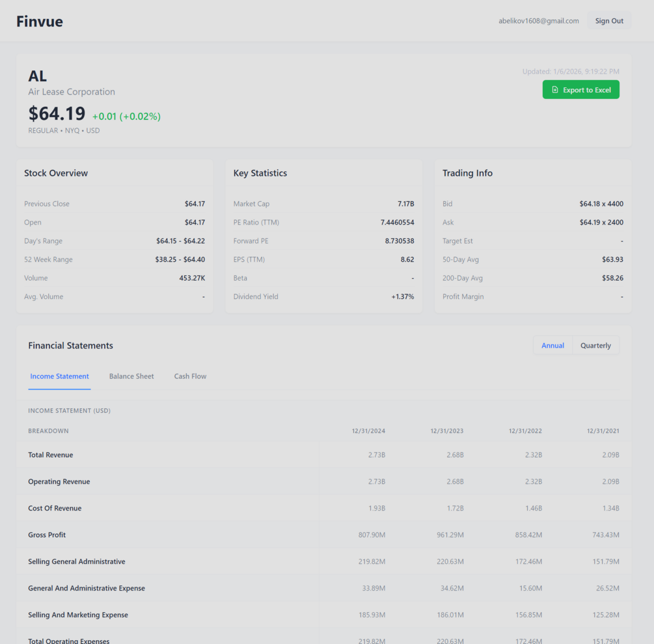
Task: Select Selling And Marketing Expense row label
Action: point(78,615)
